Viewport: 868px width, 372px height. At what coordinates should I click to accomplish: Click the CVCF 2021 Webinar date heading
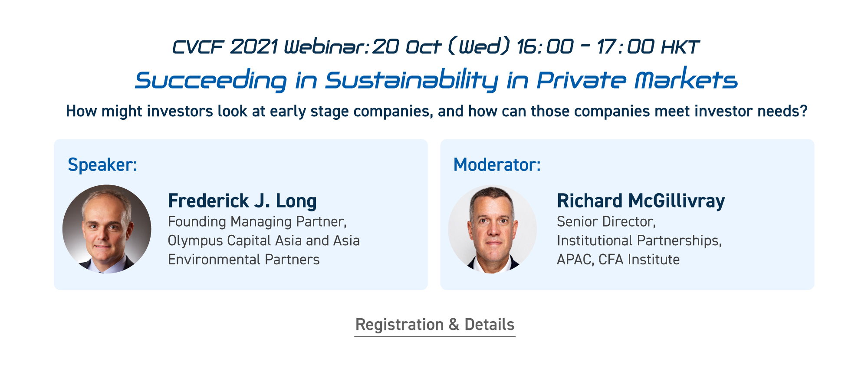click(436, 46)
